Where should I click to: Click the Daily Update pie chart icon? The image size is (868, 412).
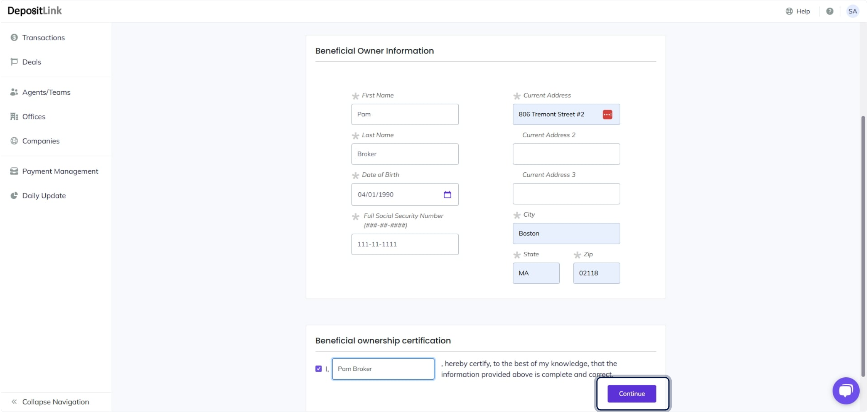pos(14,195)
